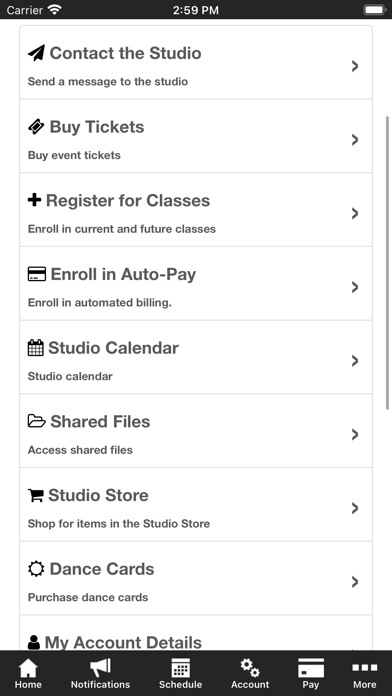Open the More tab
The image size is (392, 696).
click(364, 674)
